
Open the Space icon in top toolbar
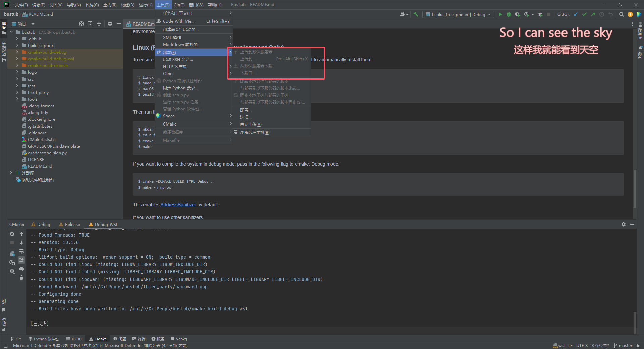point(639,14)
